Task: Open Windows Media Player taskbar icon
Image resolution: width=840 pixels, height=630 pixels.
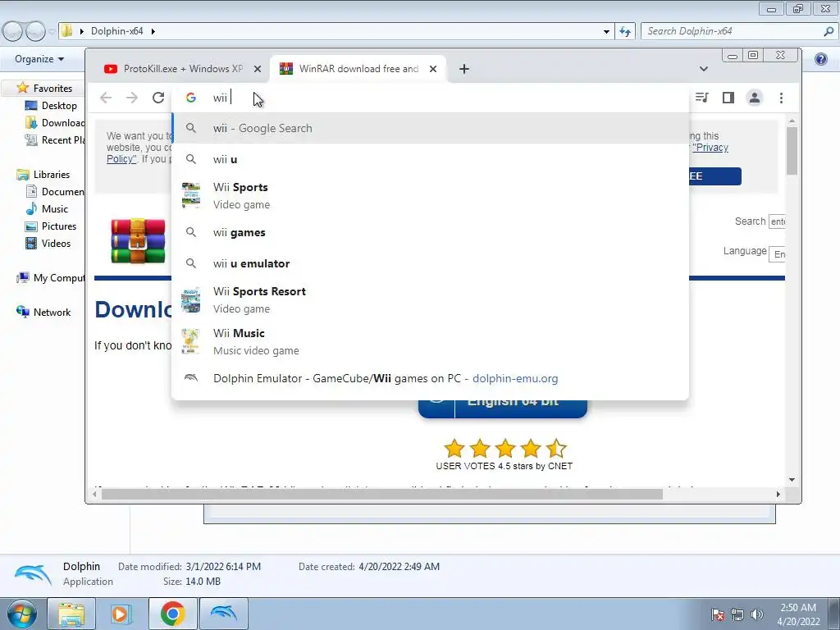Action: (121, 614)
